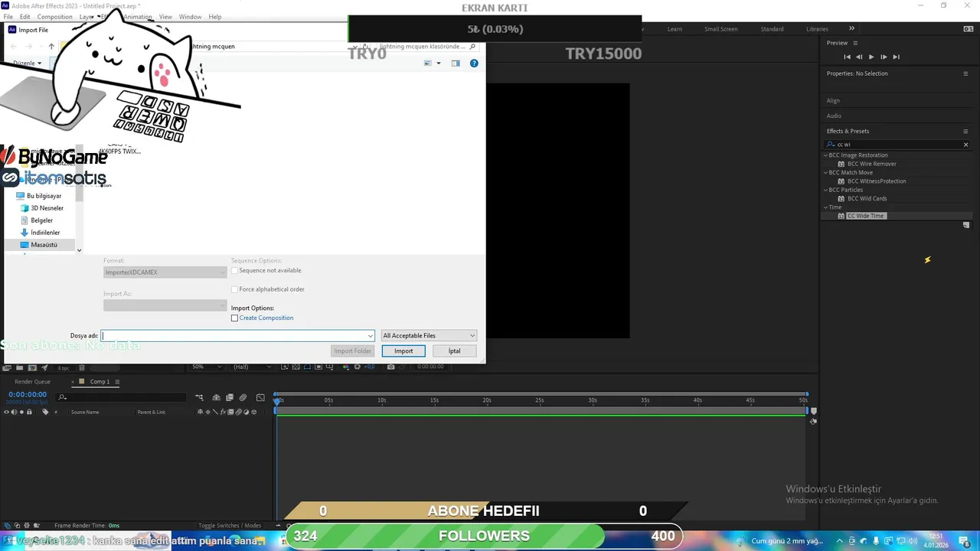This screenshot has width=980, height=551.
Task: Take snapshot camera icon in viewer
Action: (x=390, y=367)
